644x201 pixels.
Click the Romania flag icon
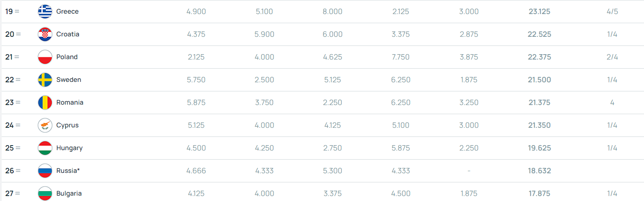tap(45, 103)
